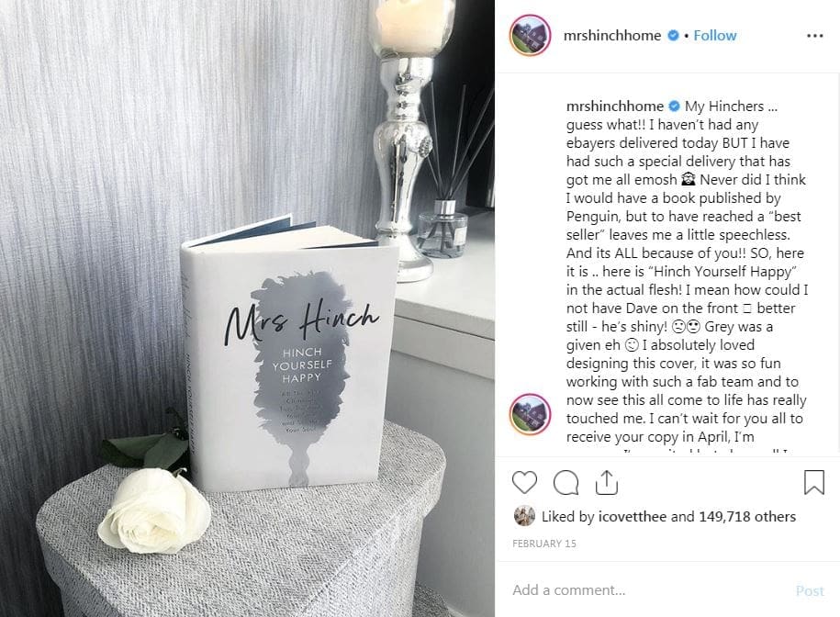This screenshot has width=840, height=617.
Task: Click the Post comment button
Action: (810, 590)
